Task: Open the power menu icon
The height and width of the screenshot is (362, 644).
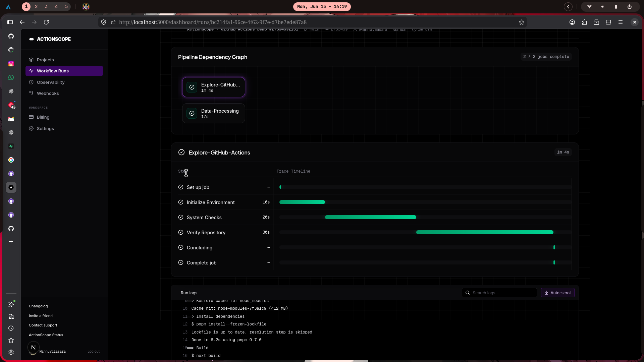Action: [629, 7]
